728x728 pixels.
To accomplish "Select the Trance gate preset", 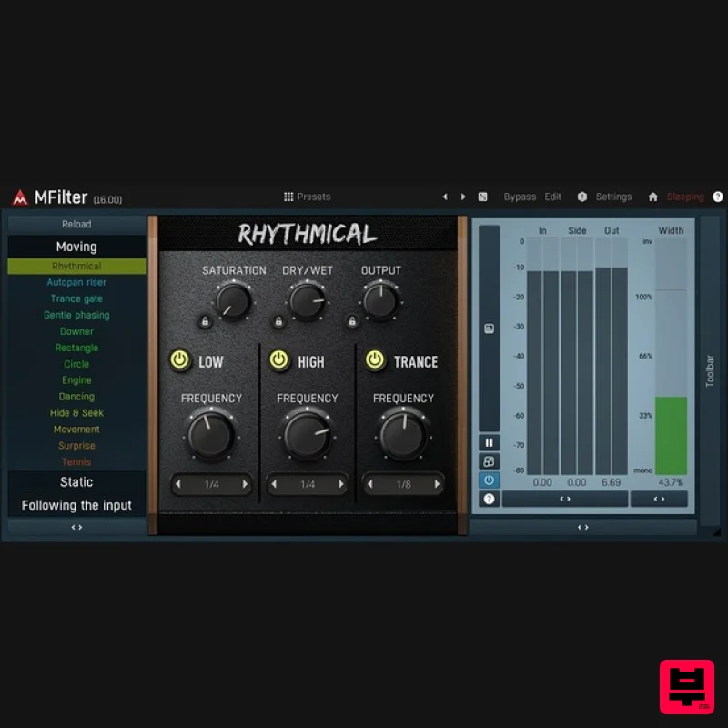I will (x=76, y=298).
